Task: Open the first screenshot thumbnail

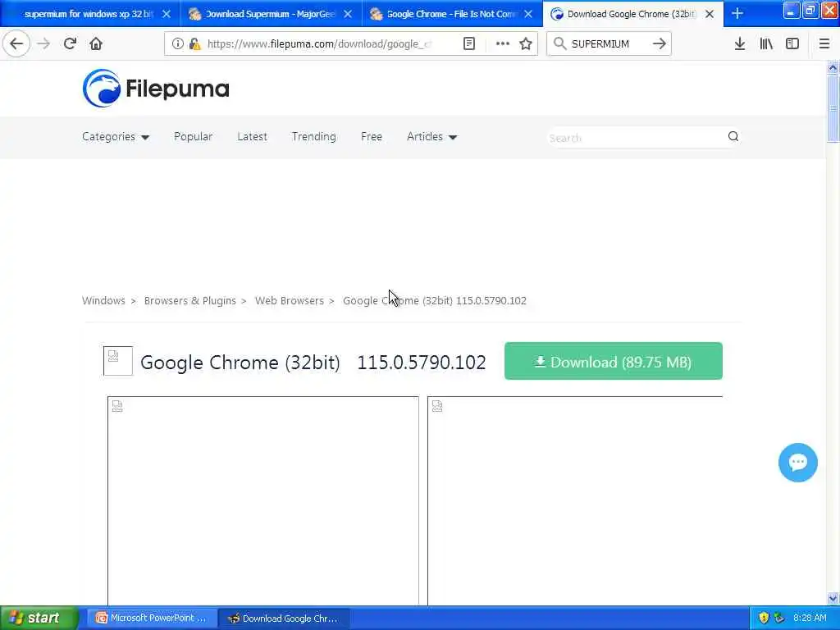Action: pyautogui.click(x=263, y=501)
